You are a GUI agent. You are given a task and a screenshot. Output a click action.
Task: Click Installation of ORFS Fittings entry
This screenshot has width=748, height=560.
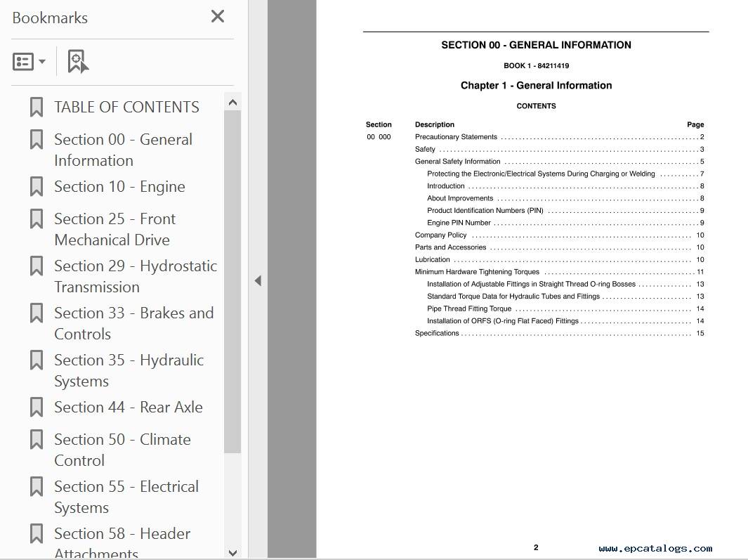tap(565, 321)
